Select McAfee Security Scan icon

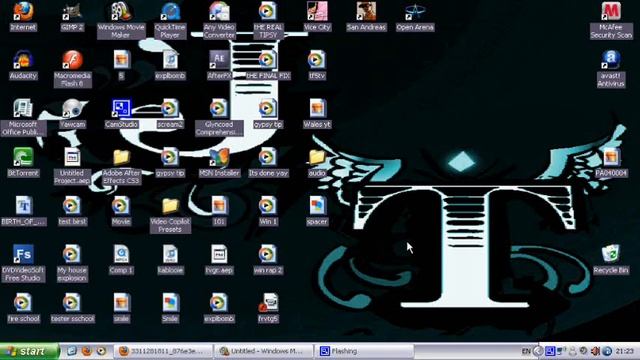611,20
